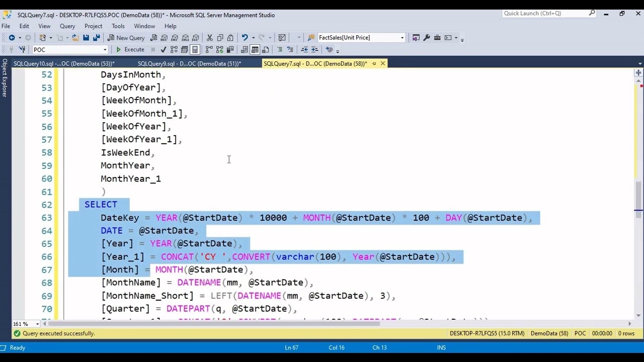Switch to the SQLQuery10.sql tab
Viewport: 644px width, 362px height.
[64, 63]
